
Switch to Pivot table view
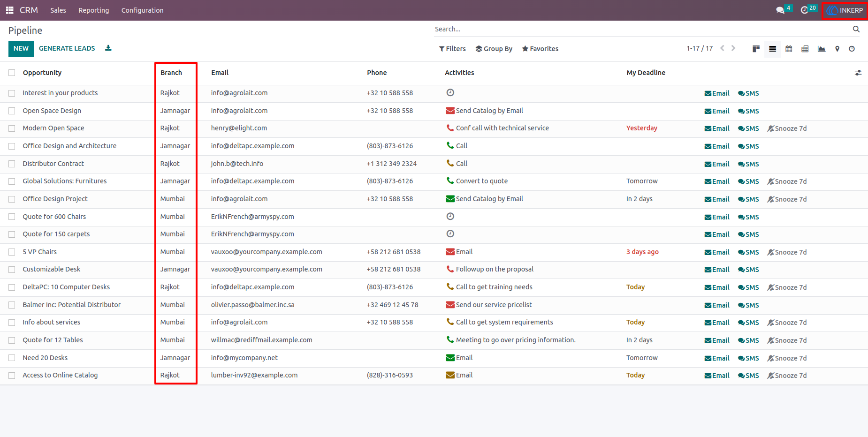(x=805, y=49)
